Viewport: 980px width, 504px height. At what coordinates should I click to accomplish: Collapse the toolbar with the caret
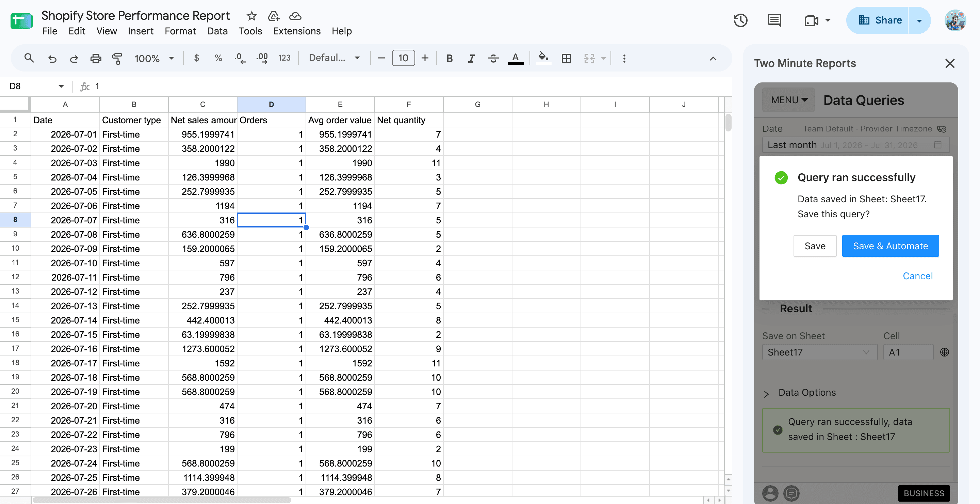coord(713,58)
